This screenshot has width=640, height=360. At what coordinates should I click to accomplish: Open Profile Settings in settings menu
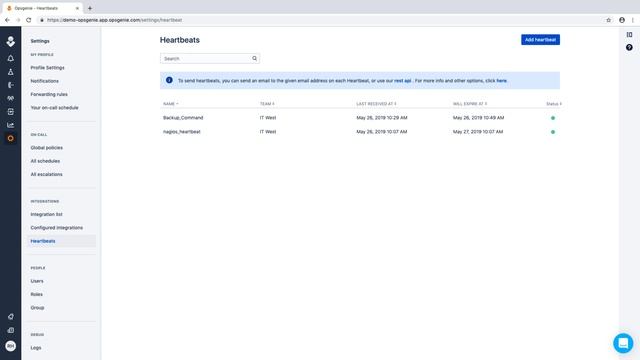(x=47, y=68)
